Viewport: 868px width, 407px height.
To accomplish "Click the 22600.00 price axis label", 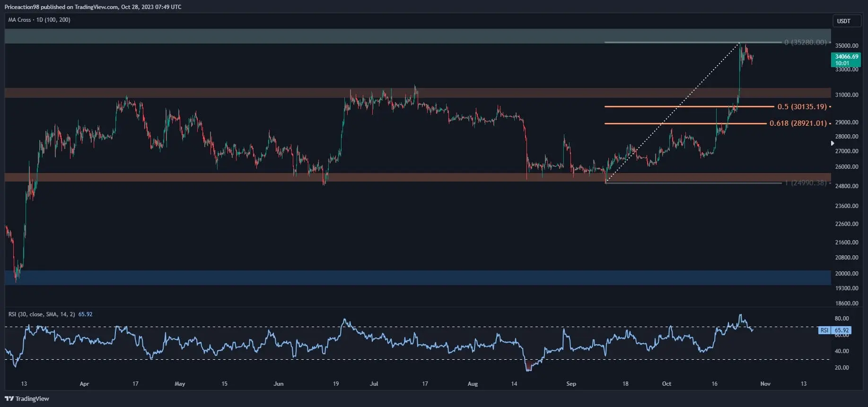I will (847, 224).
